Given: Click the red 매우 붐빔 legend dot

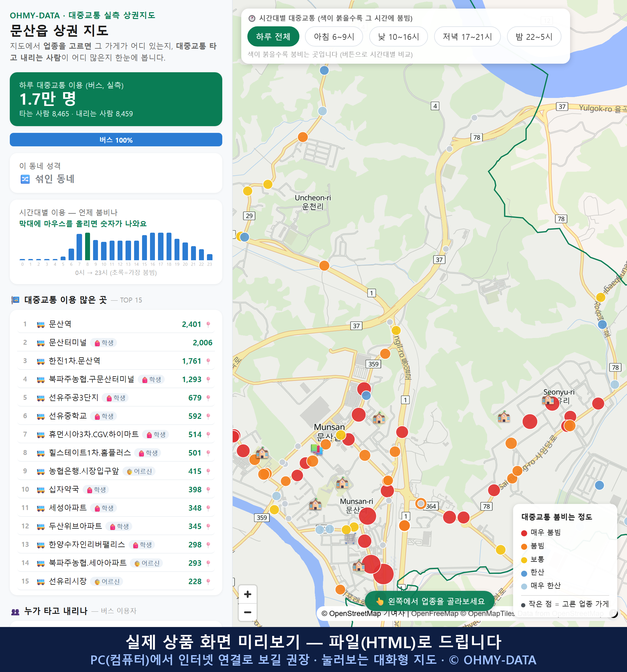Looking at the screenshot, I should 524,533.
